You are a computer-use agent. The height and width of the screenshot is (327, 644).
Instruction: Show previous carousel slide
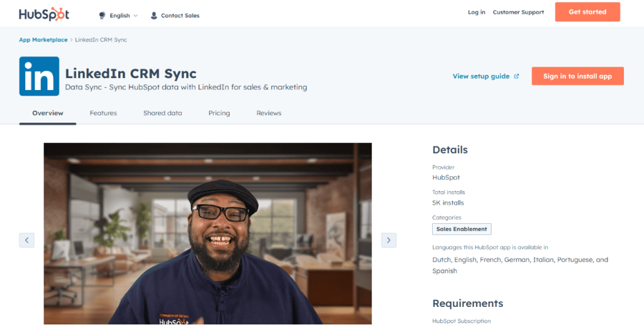26,240
